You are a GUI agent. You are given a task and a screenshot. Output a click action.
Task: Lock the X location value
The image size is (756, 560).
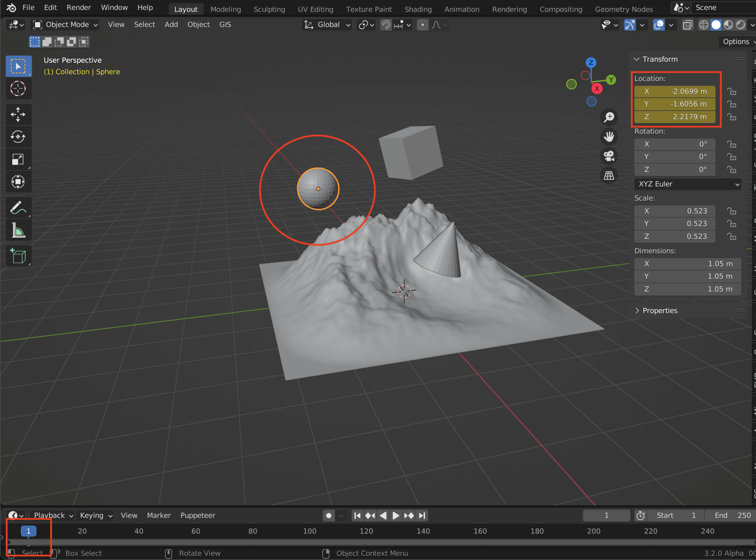pyautogui.click(x=732, y=91)
